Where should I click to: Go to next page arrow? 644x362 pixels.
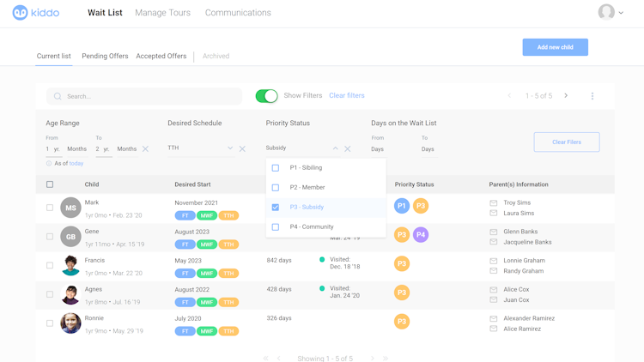point(566,95)
